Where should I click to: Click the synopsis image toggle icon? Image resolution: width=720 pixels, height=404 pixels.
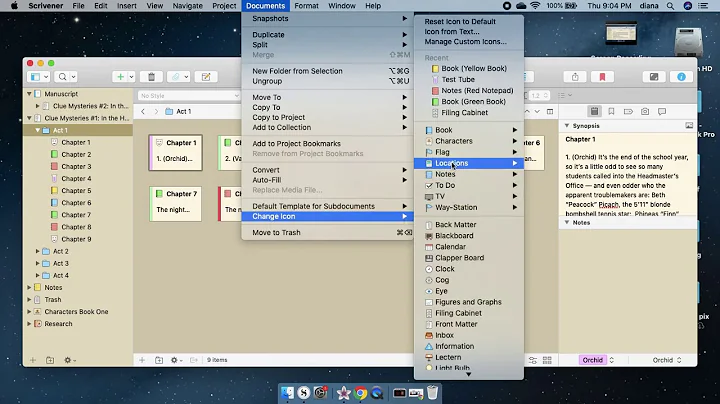(x=689, y=125)
